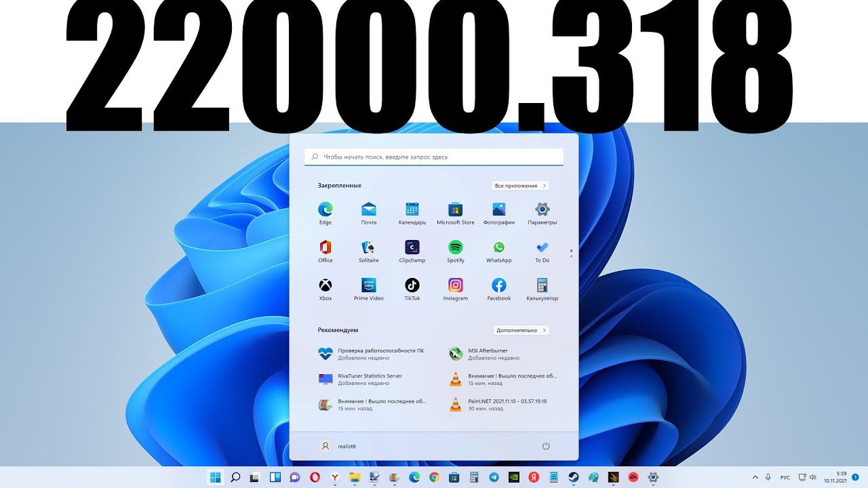This screenshot has width=868, height=488.
Task: Launch Clipchamp video editor
Action: point(412,251)
